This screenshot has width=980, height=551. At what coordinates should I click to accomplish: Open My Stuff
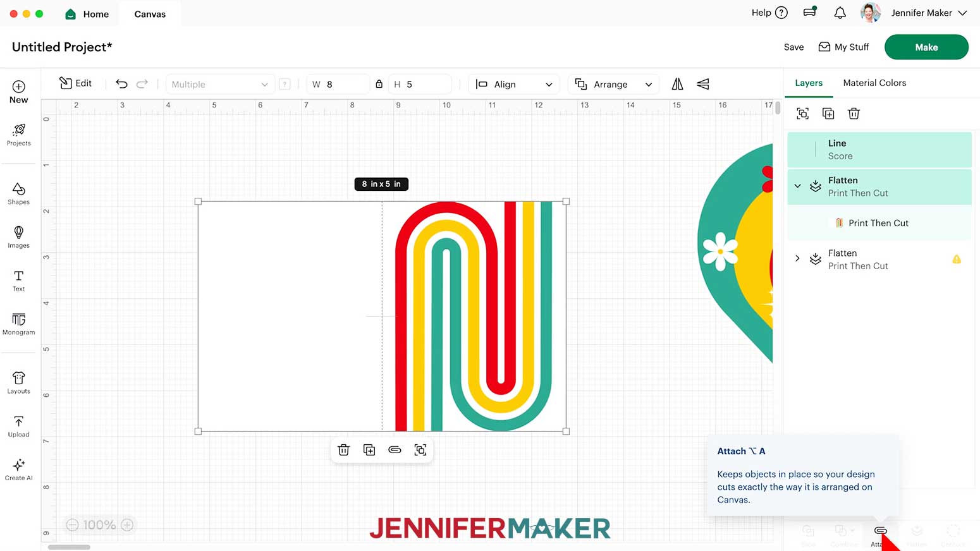[843, 47]
